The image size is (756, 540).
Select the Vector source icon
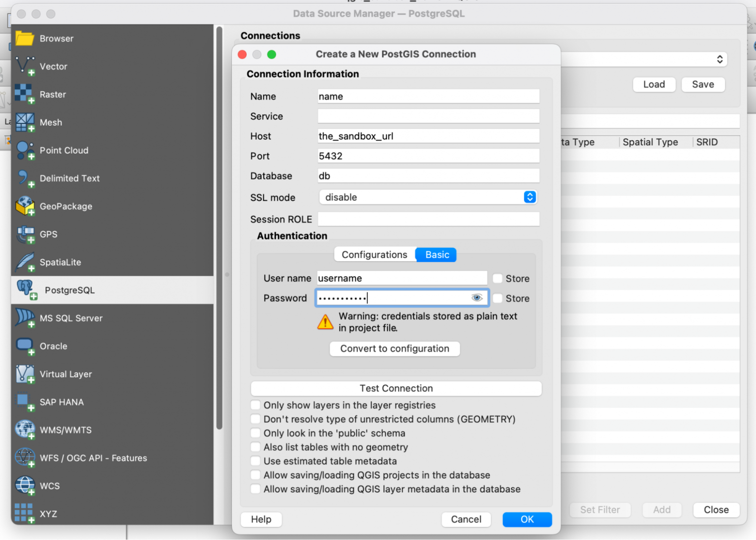[x=25, y=66]
